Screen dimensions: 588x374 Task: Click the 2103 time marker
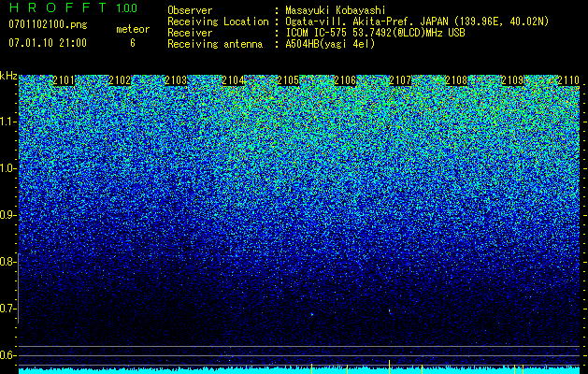[x=176, y=80]
